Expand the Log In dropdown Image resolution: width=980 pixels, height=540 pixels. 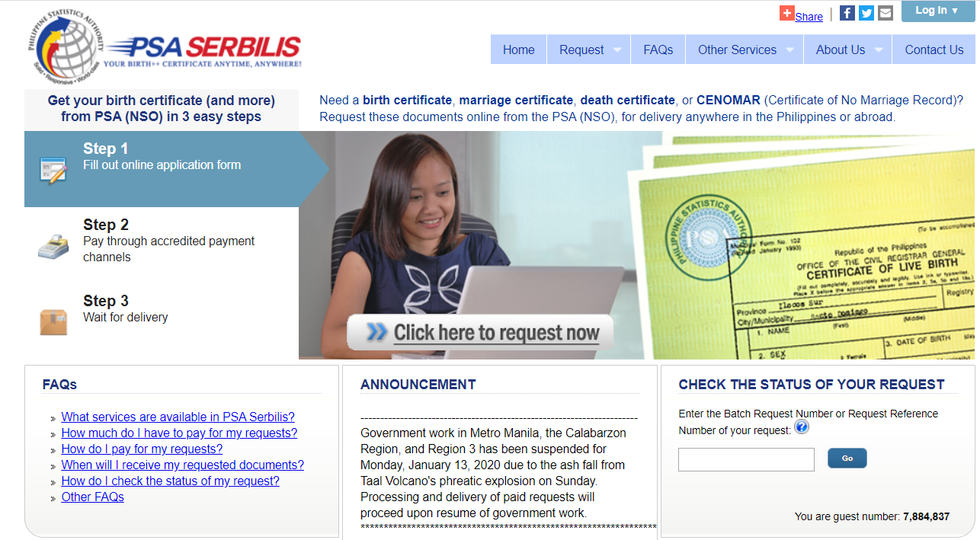(x=937, y=10)
